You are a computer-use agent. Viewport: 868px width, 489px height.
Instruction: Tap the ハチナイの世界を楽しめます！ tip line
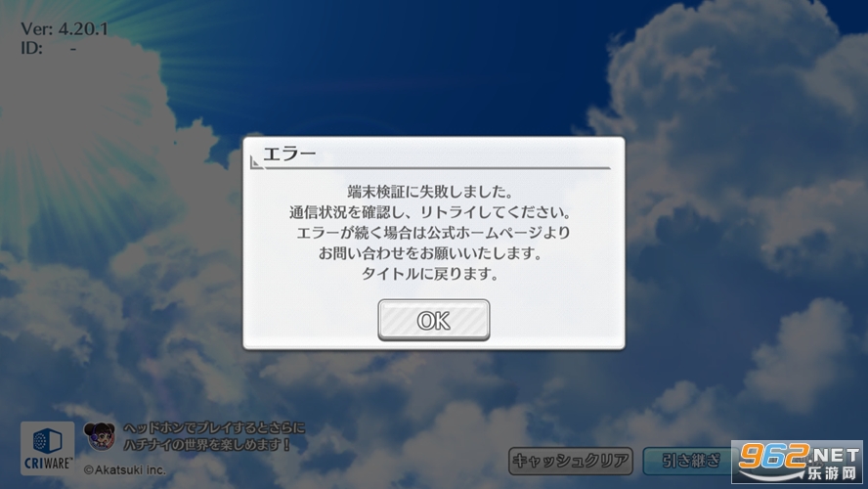coord(207,444)
